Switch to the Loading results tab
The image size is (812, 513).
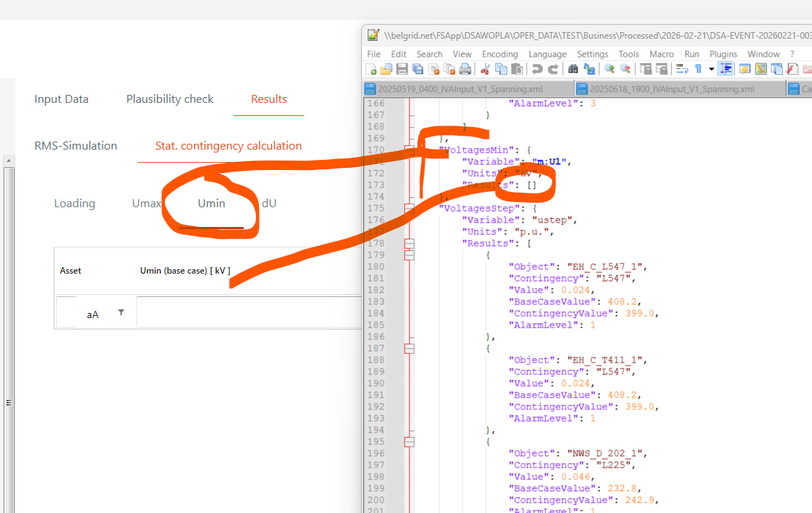coord(74,204)
